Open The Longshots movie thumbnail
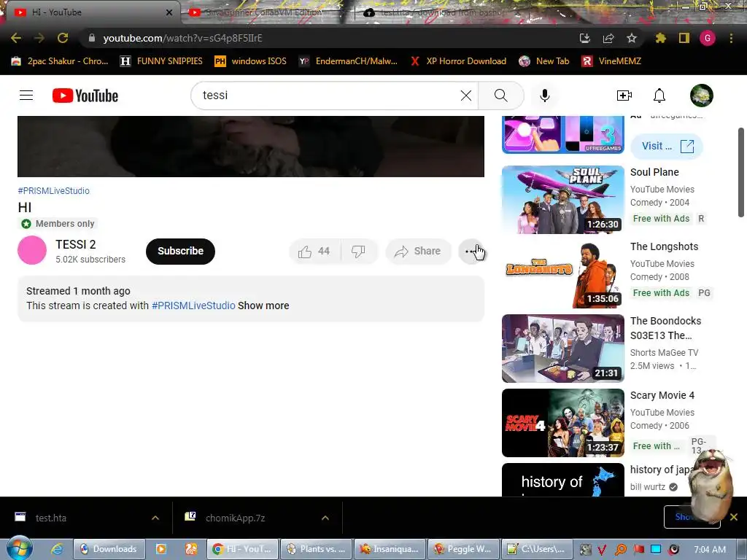Screen dimensions: 747x560 pyautogui.click(x=562, y=274)
